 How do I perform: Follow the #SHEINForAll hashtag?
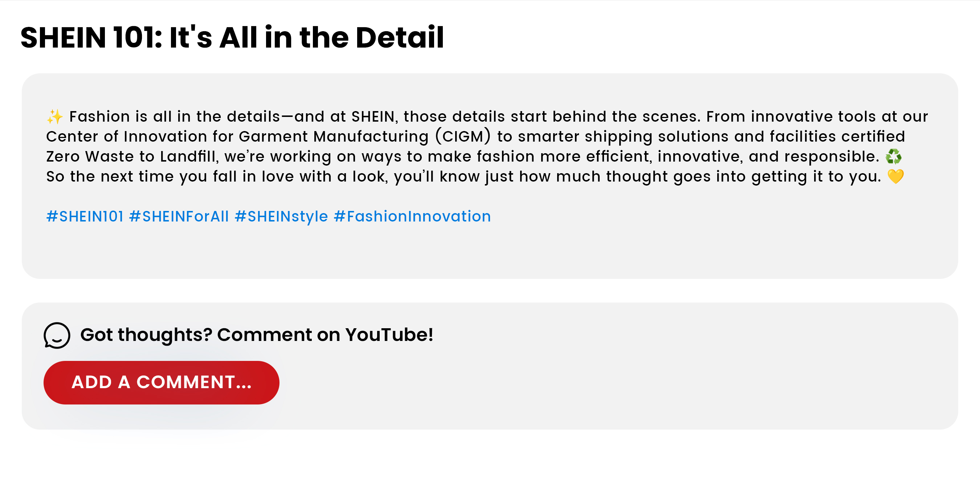[179, 216]
